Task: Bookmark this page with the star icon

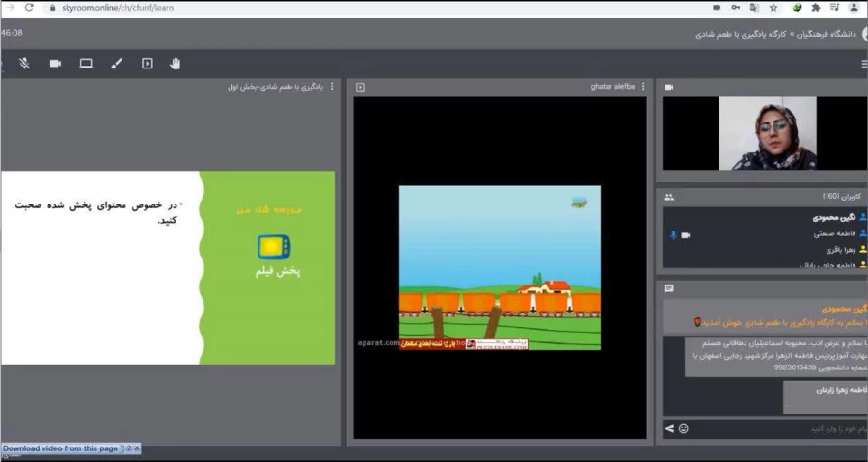Action: click(773, 7)
